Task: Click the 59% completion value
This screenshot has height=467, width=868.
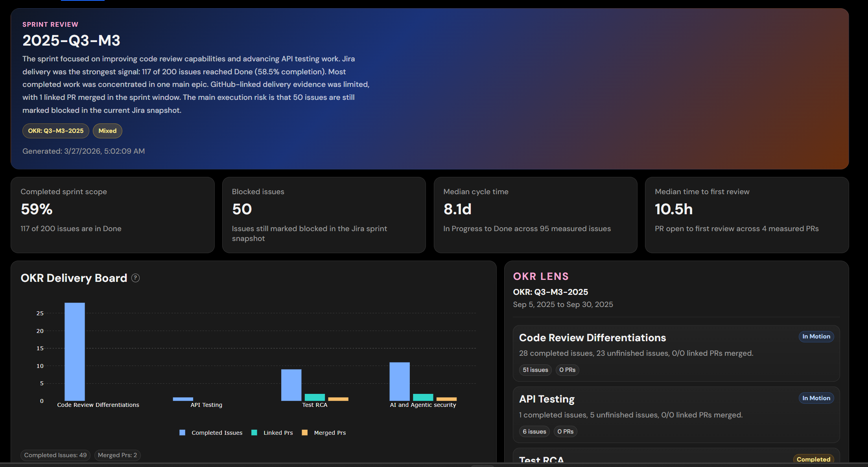Action: 37,209
